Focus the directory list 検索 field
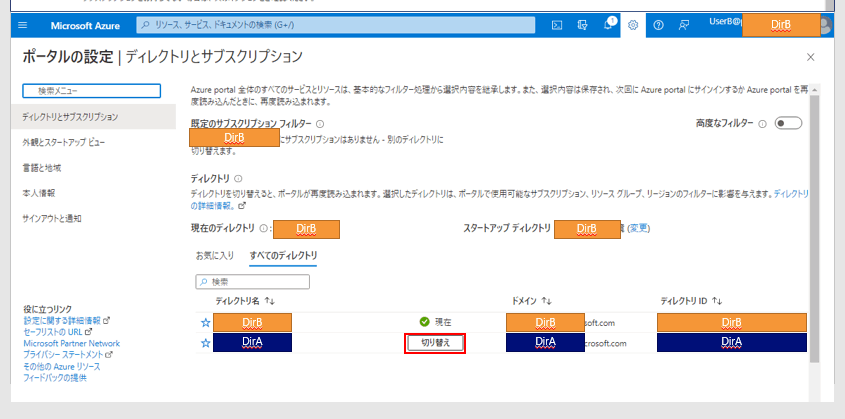 click(x=253, y=282)
